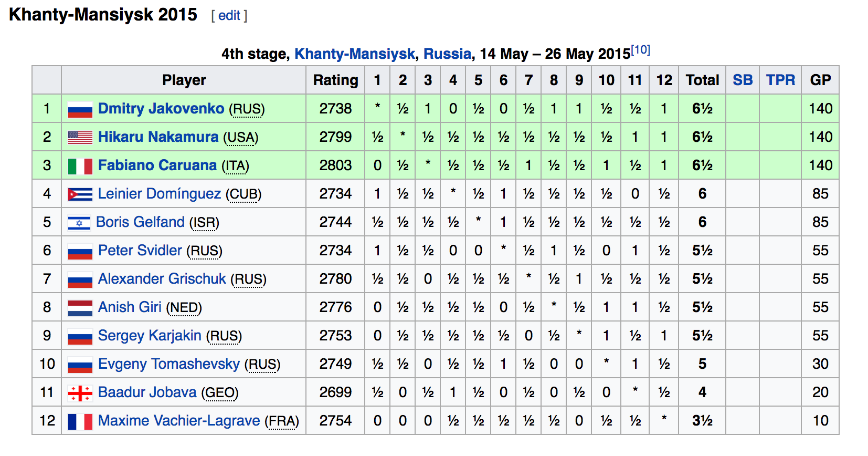Select Hikaru Nakamura's name link
This screenshot has width=868, height=456.
coord(158,137)
